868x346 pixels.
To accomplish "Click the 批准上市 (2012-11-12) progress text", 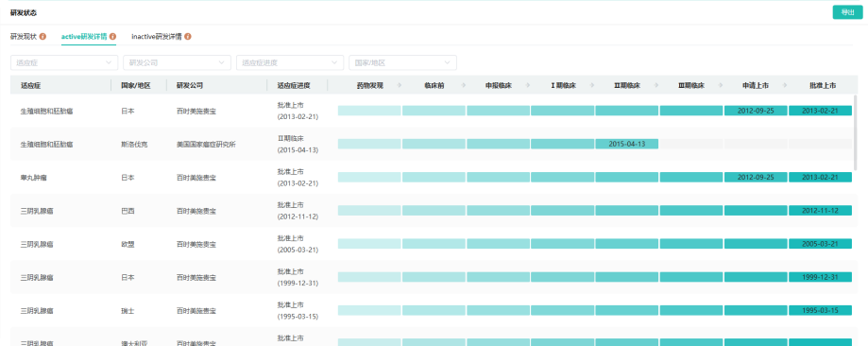I will 298,211.
